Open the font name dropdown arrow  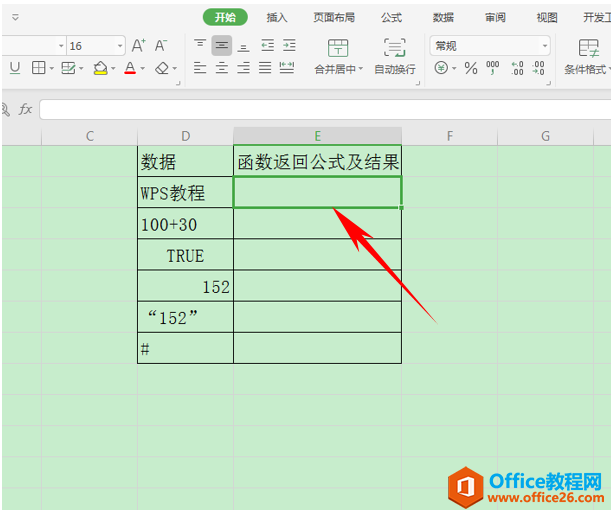(61, 46)
